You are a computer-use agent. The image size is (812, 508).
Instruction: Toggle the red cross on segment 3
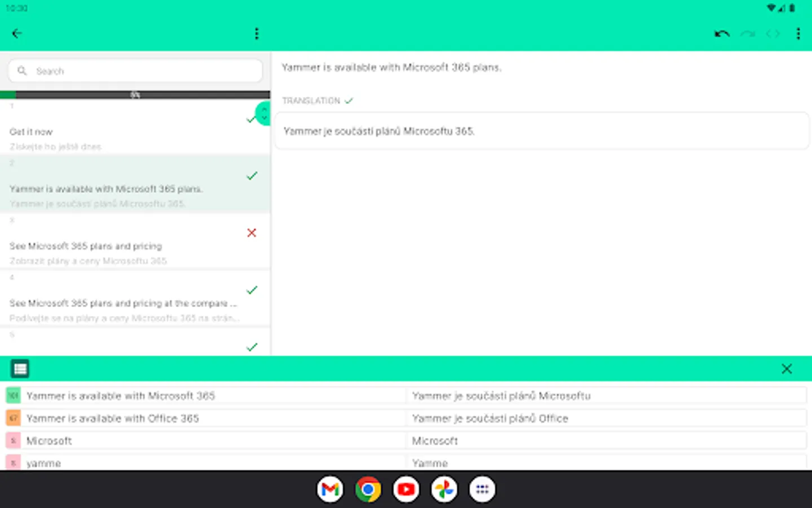251,233
